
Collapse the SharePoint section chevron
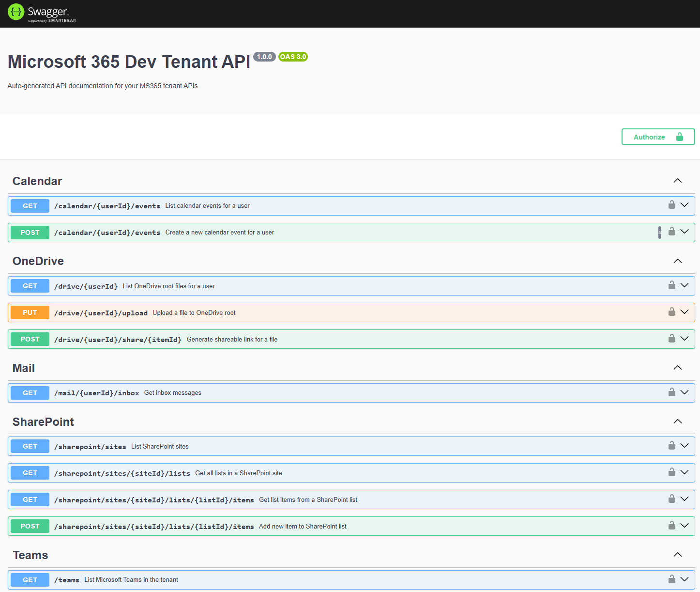tap(678, 421)
